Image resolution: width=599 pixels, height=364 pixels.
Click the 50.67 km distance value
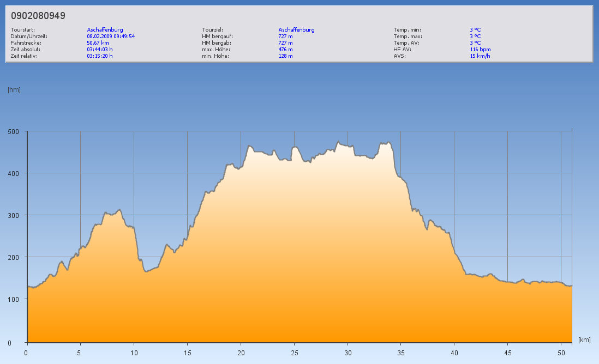click(98, 43)
